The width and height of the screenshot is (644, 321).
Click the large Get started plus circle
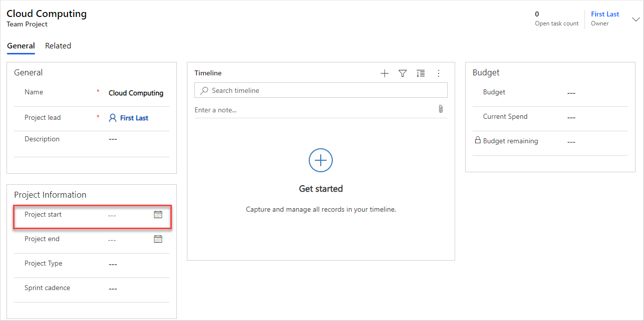coord(321,160)
